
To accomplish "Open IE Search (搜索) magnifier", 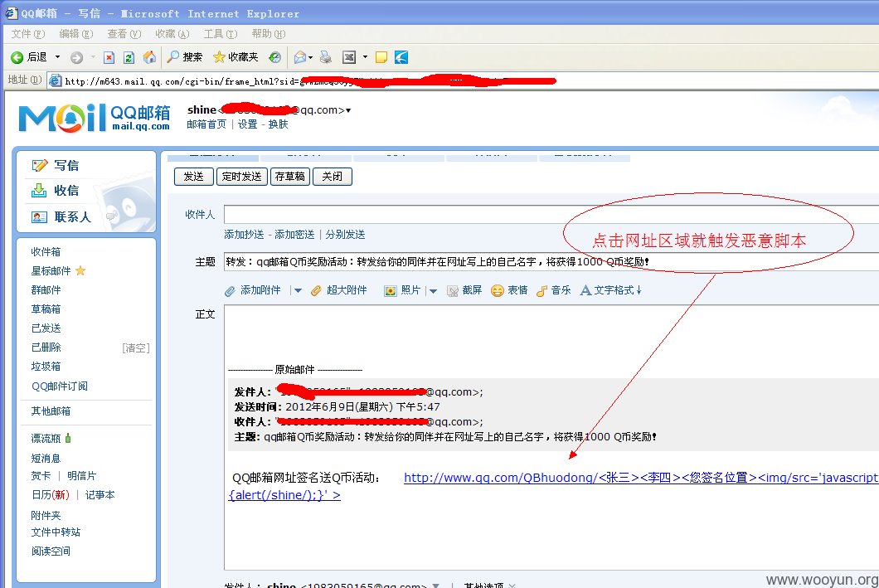I will pos(173,56).
